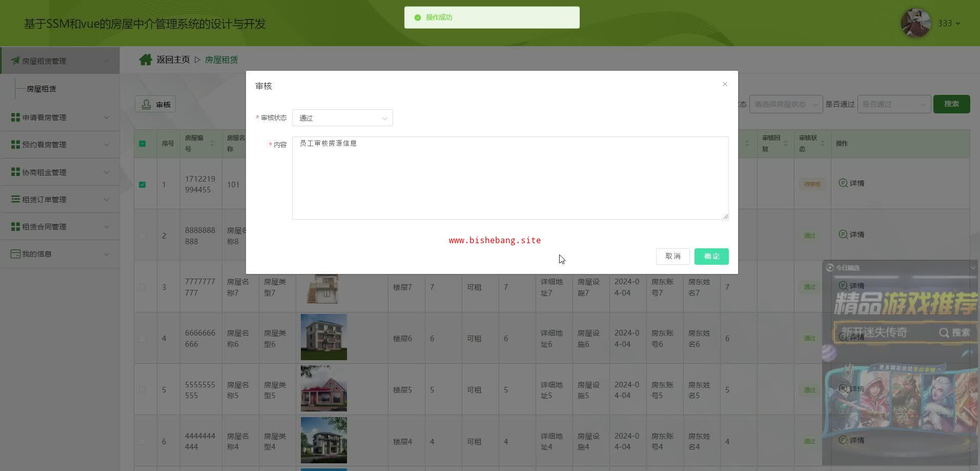Open the 333 user account dropdown

[949, 23]
